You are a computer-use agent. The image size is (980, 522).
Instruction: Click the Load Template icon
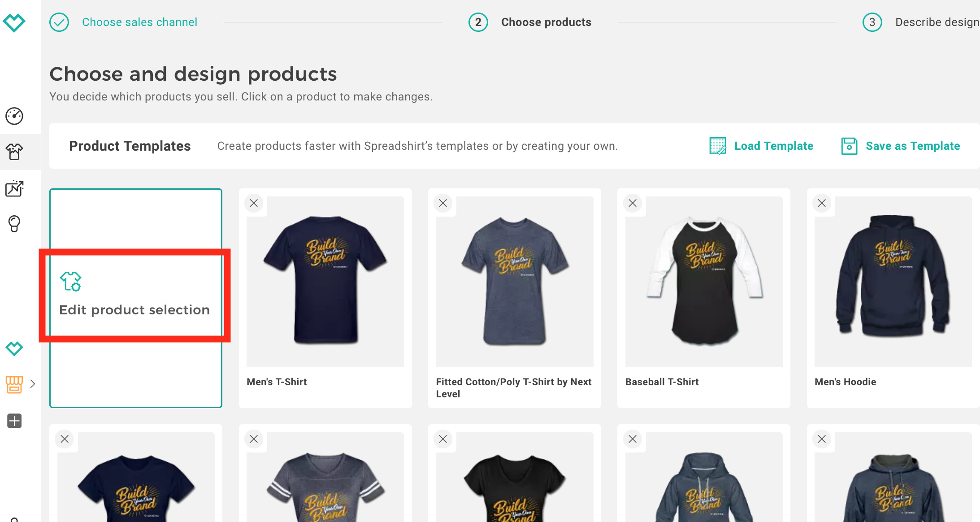718,146
